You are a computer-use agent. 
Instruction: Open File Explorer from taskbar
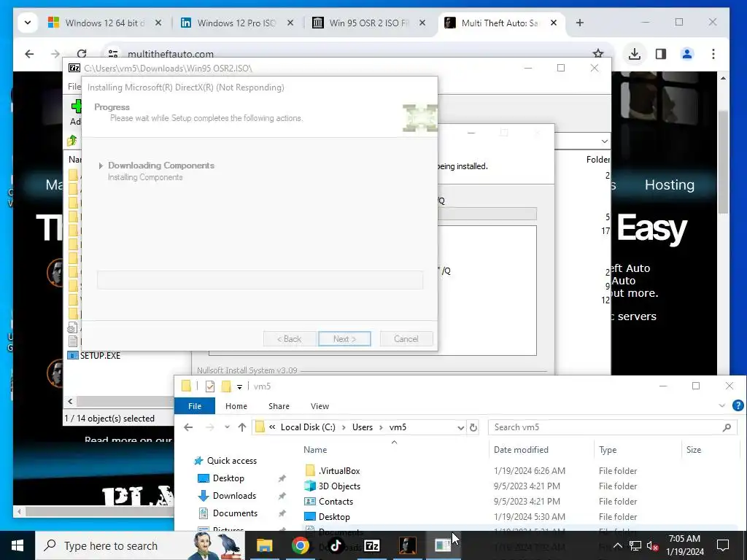coord(264,545)
